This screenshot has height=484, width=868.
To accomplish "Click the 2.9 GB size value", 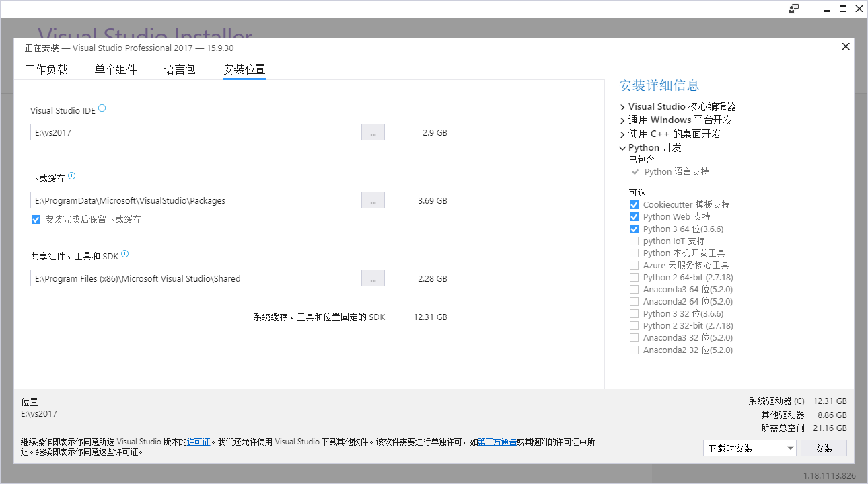I will tap(435, 133).
